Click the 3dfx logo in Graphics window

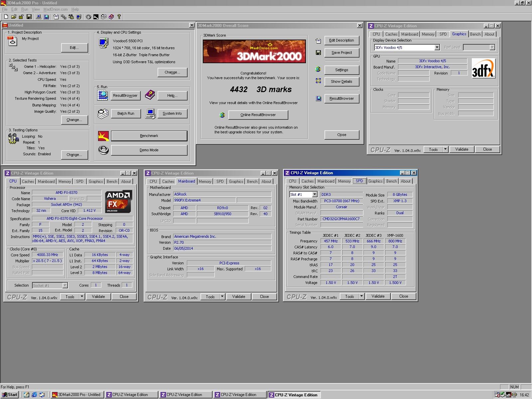click(484, 68)
